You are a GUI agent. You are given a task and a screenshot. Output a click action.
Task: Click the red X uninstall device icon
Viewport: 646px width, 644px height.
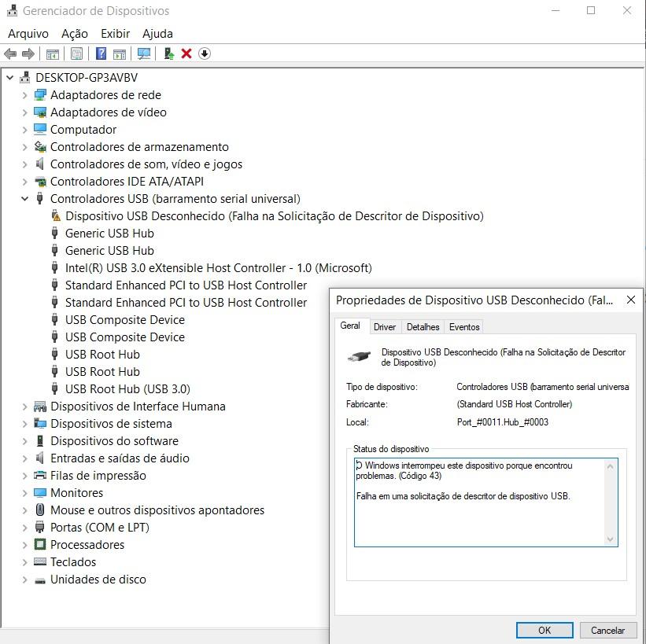coord(186,53)
